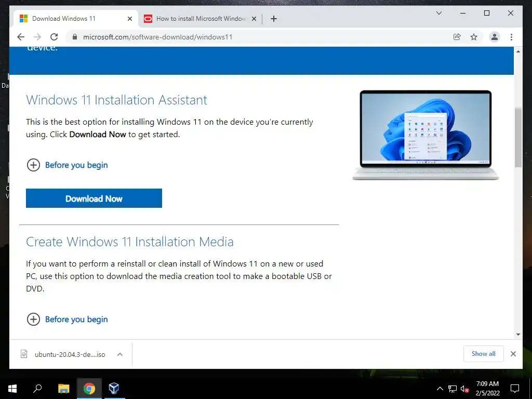Image resolution: width=532 pixels, height=399 pixels.
Task: Close the How to install Microsoft Windows tab
Action: point(254,19)
